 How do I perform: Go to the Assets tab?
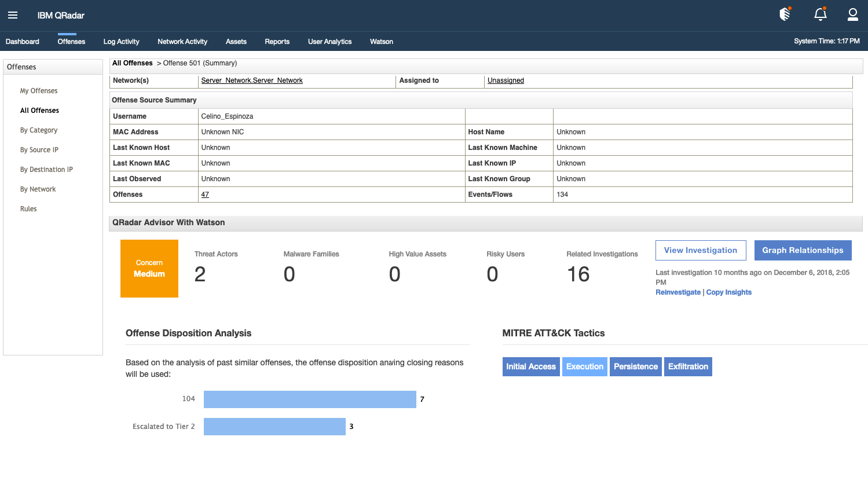(236, 42)
